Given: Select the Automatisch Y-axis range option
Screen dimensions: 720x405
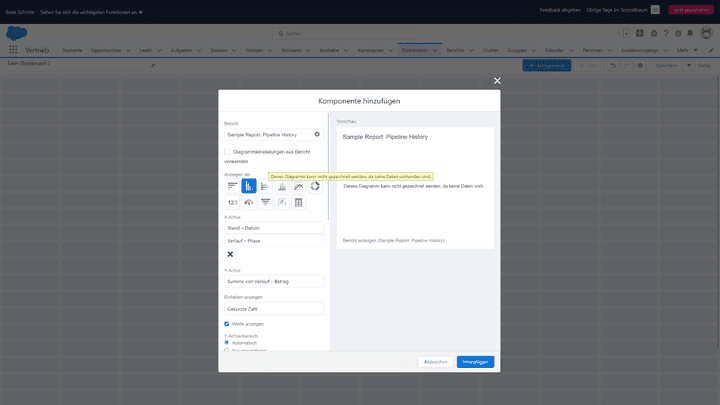Looking at the screenshot, I should pyautogui.click(x=227, y=343).
